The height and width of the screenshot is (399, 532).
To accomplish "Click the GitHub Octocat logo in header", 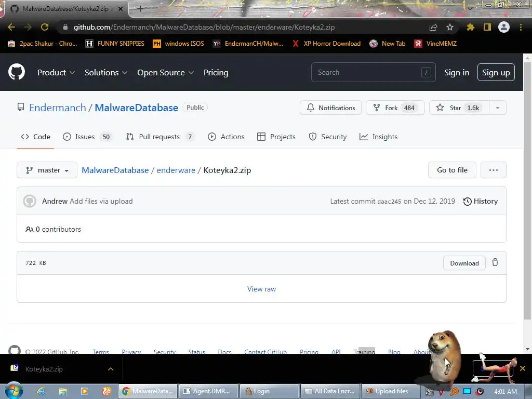I will pyautogui.click(x=17, y=72).
